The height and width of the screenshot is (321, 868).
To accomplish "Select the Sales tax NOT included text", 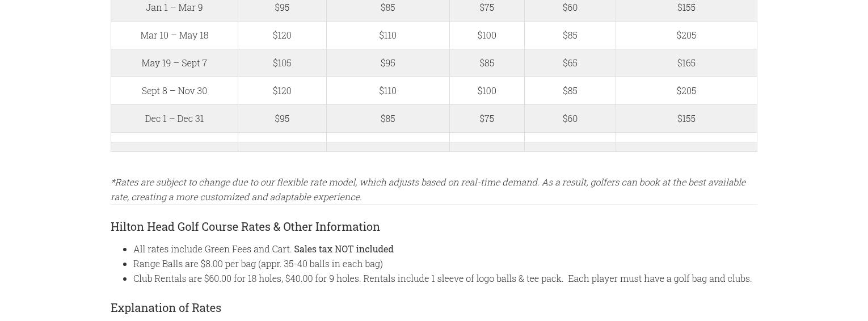I will point(344,249).
